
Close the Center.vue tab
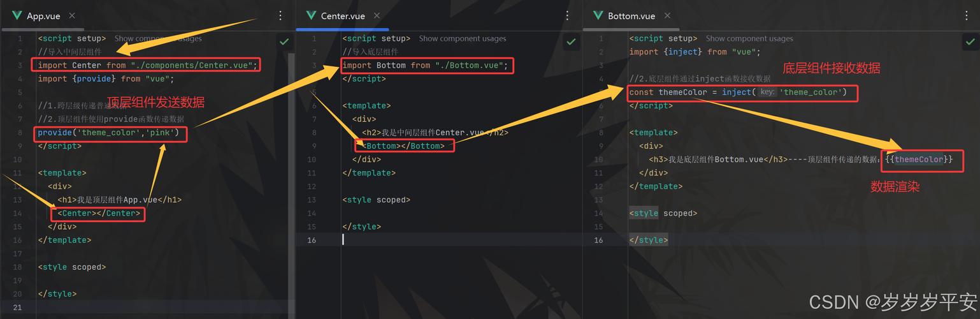[x=377, y=15]
